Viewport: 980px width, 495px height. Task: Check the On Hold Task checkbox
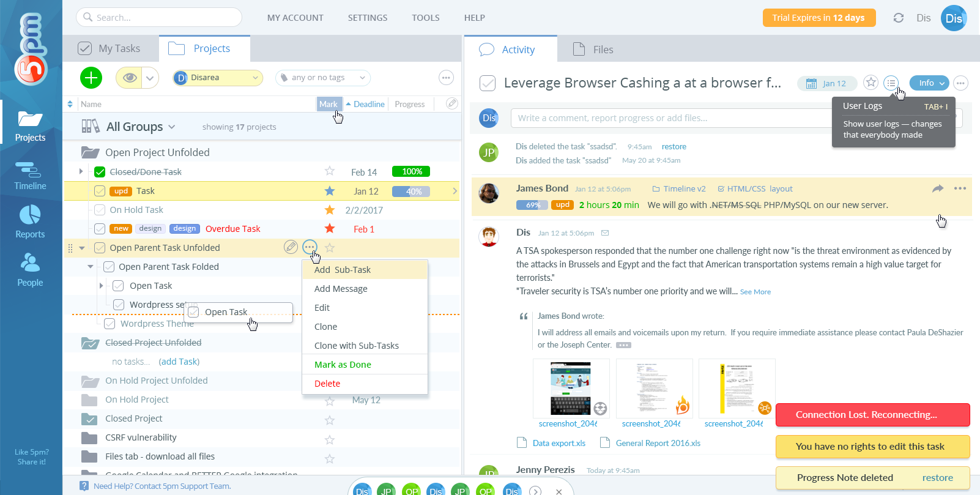(100, 210)
